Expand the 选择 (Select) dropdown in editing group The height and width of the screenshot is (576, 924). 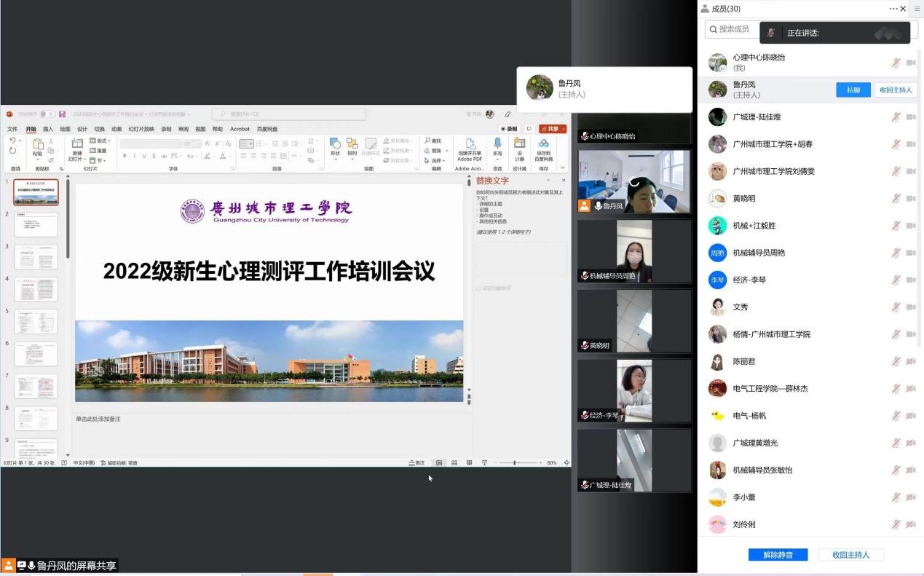click(436, 161)
